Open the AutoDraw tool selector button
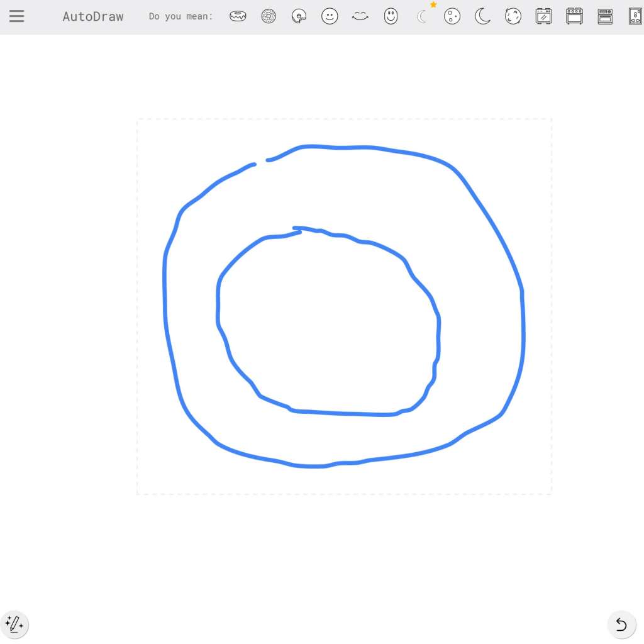This screenshot has height=644, width=644. coord(14,624)
